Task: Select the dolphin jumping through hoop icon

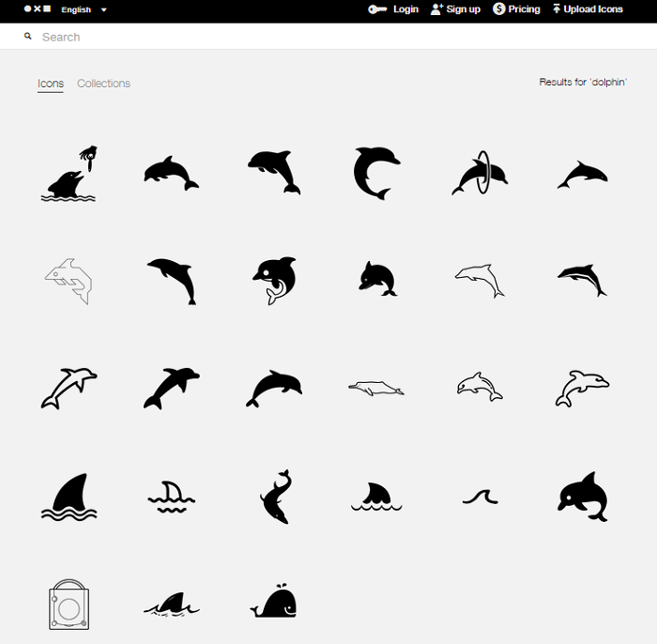Action: [480, 173]
